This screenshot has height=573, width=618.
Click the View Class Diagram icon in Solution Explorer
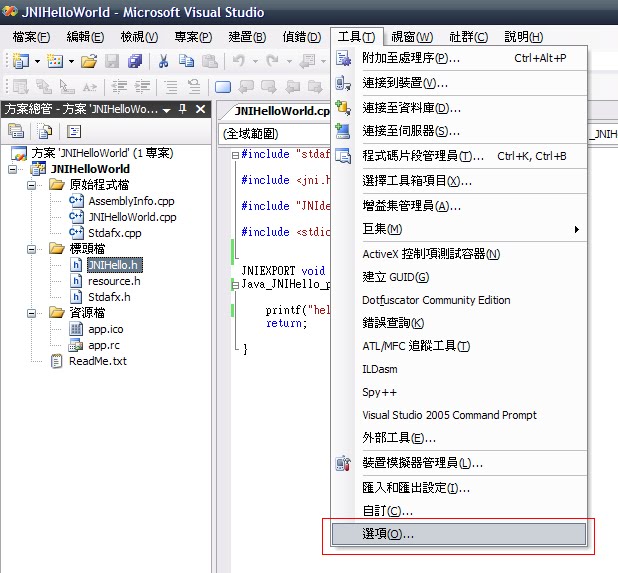click(x=74, y=131)
